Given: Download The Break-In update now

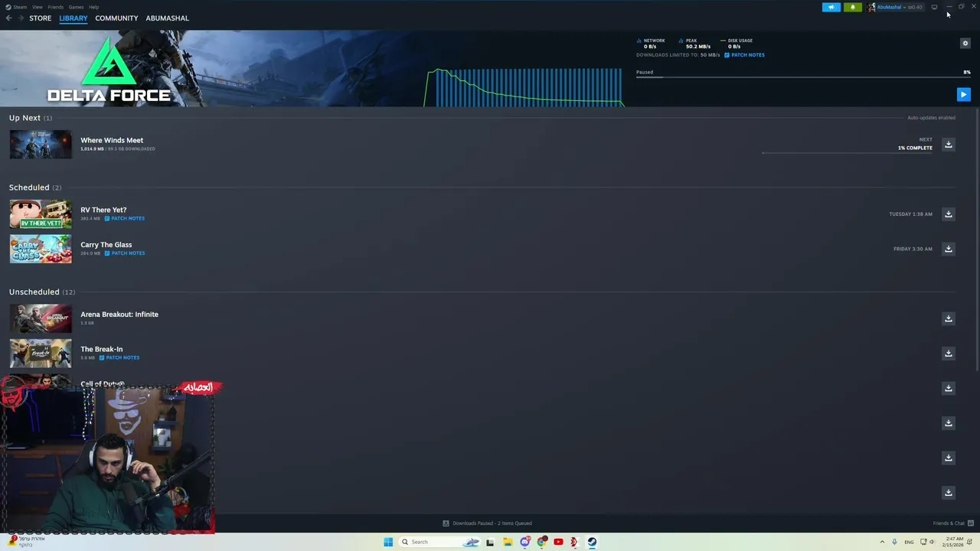Looking at the screenshot, I should click(948, 354).
